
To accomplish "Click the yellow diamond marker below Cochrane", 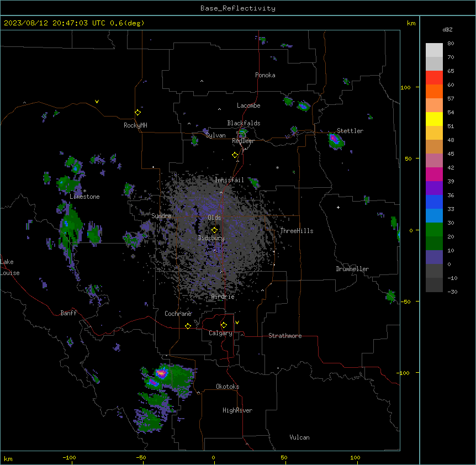I will click(x=188, y=326).
